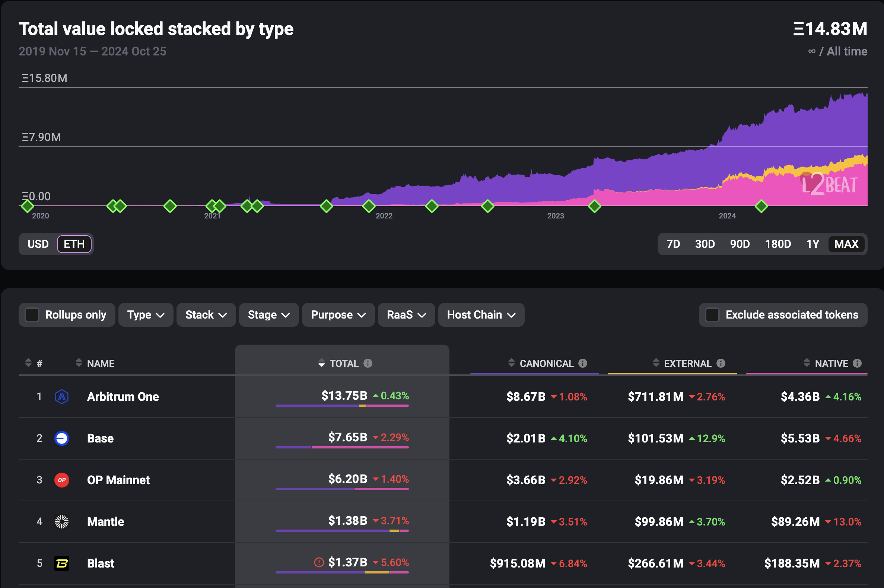Click Blast external value $266.61M
This screenshot has height=588, width=884.
tap(655, 563)
